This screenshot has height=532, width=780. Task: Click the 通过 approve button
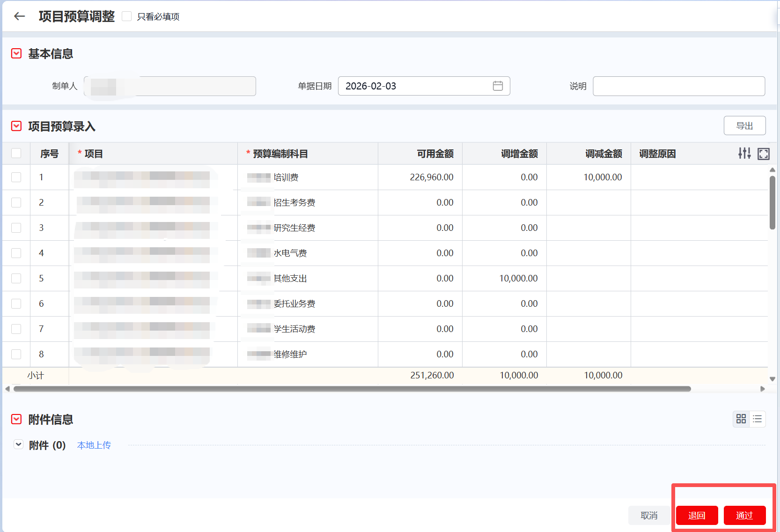[x=744, y=516]
